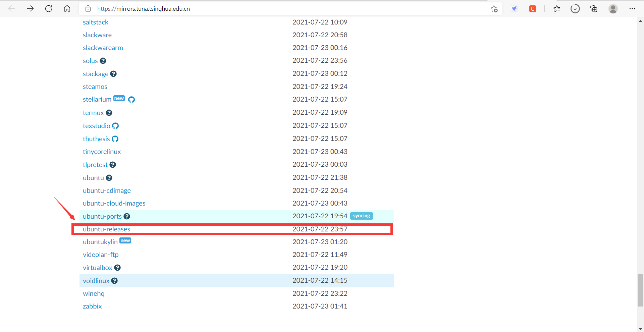Open the stellarium mirror link
The image size is (644, 332).
97,99
